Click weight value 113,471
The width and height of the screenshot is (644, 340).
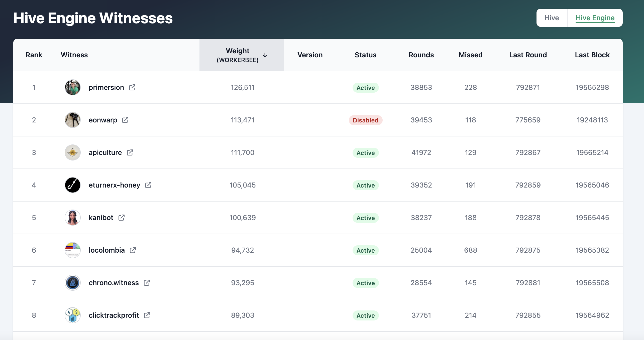pyautogui.click(x=243, y=120)
